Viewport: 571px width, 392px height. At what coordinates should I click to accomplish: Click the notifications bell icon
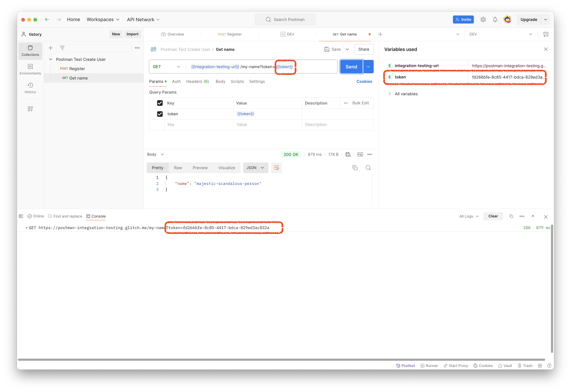click(495, 20)
